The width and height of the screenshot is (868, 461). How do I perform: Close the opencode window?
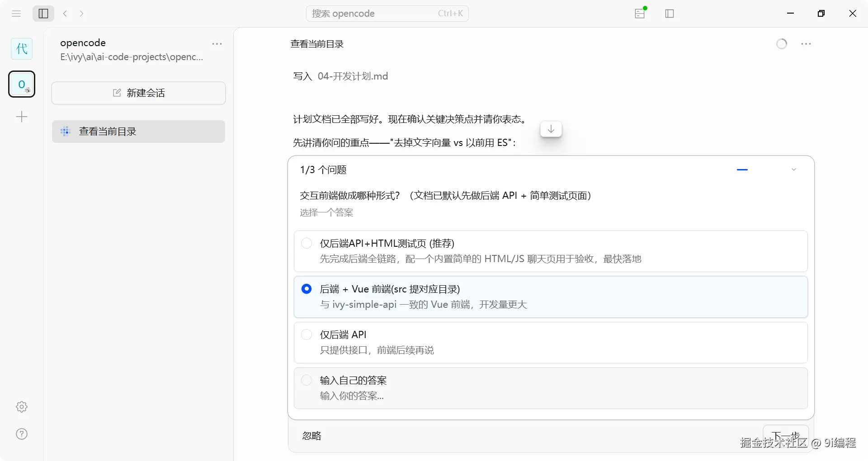coord(853,14)
